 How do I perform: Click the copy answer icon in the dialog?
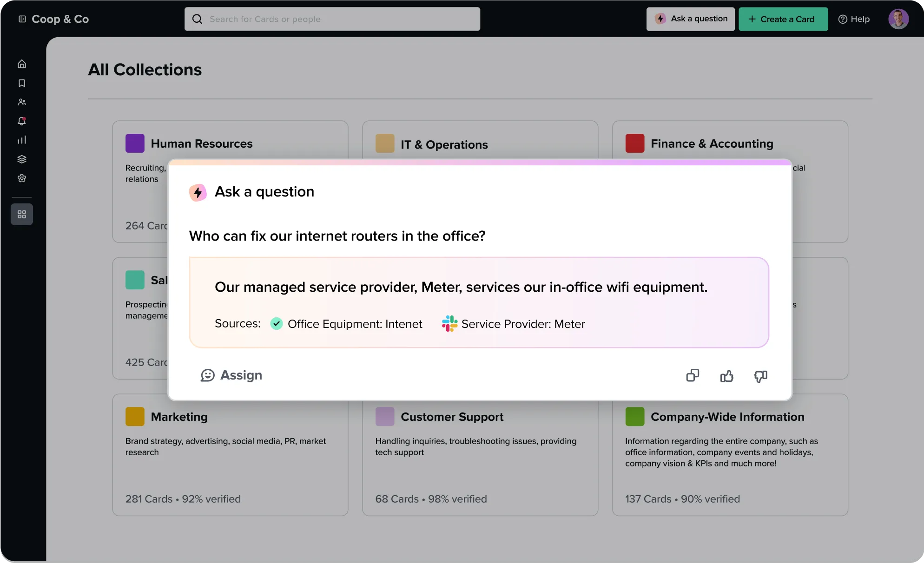693,375
